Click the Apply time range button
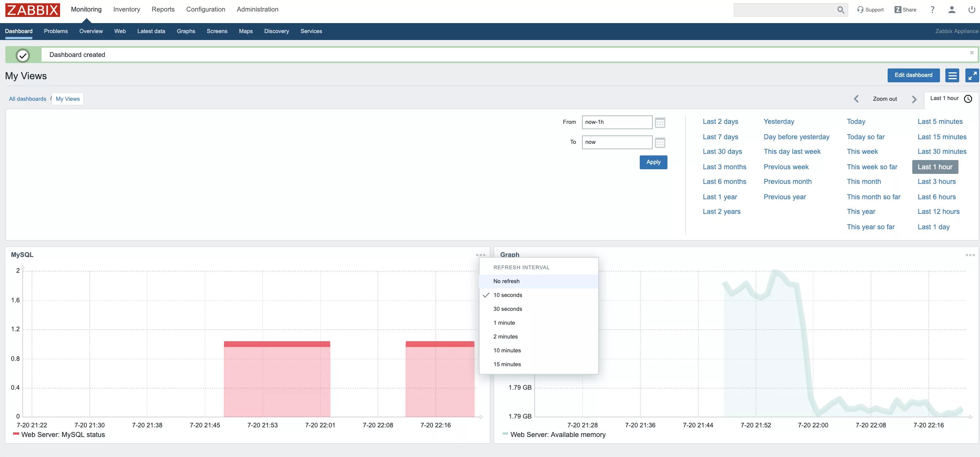 click(653, 162)
